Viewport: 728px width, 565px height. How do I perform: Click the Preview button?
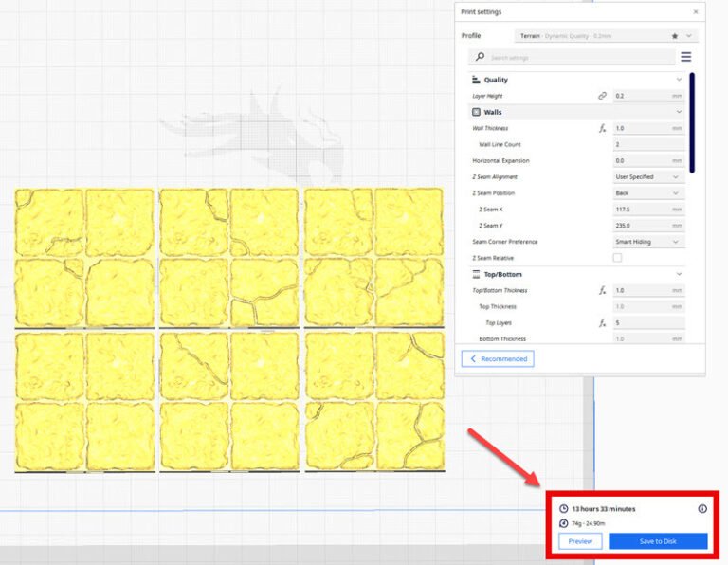click(580, 541)
